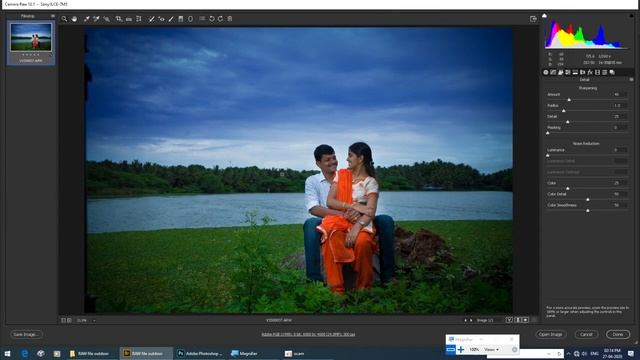Adjust the Luminance noise reduction slider
This screenshot has height=360, width=640.
click(x=548, y=155)
